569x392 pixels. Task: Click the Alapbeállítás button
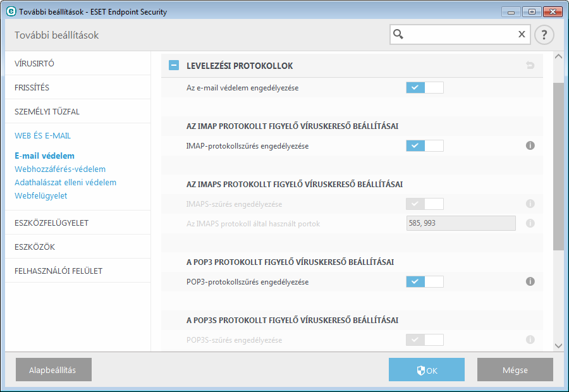(54, 369)
